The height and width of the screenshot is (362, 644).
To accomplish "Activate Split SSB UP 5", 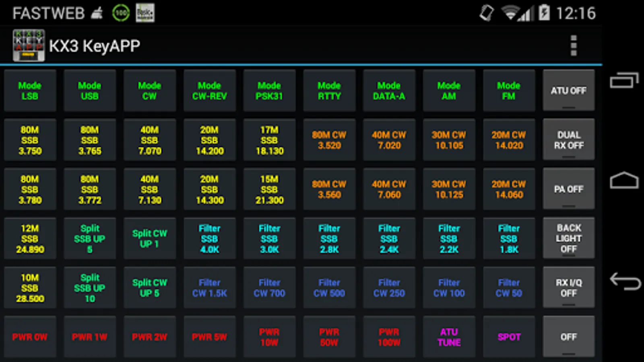I will coord(90,239).
